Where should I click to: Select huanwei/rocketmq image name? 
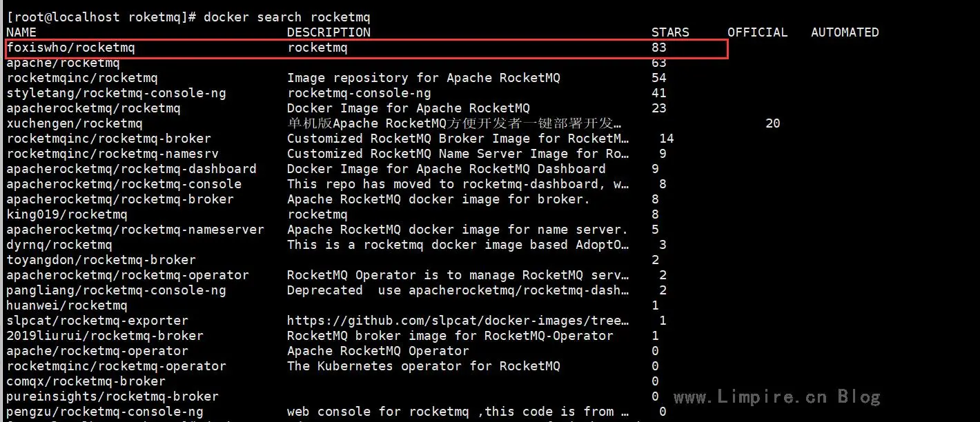click(x=67, y=305)
